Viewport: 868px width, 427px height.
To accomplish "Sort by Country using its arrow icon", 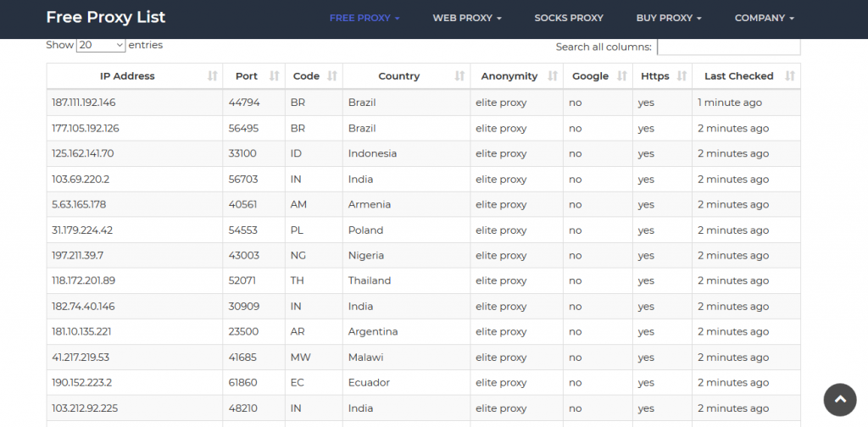I will 459,76.
